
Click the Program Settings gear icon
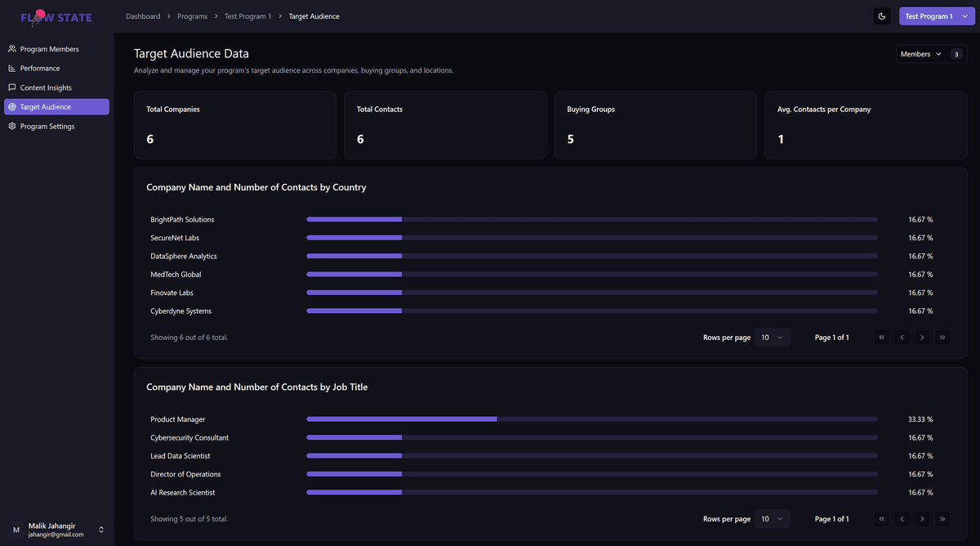click(12, 127)
